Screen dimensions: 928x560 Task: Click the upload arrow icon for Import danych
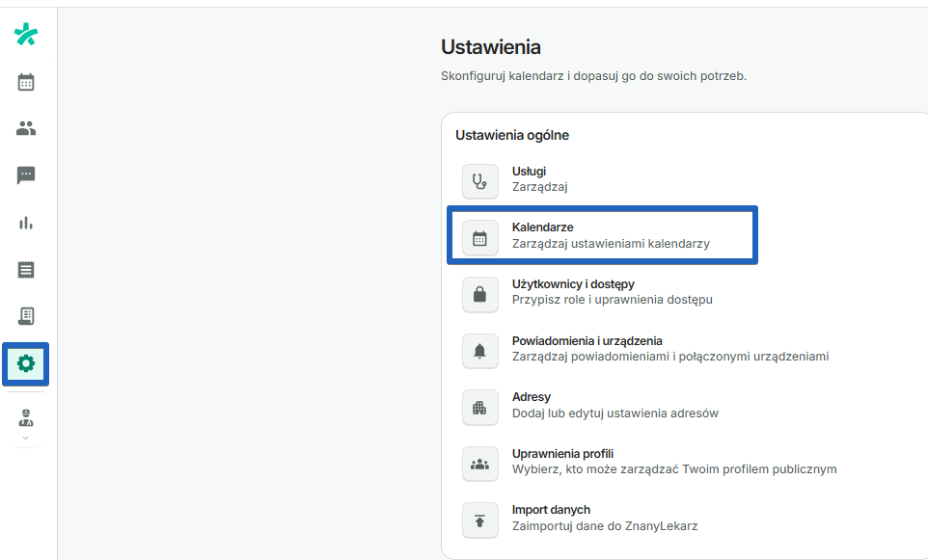479,520
